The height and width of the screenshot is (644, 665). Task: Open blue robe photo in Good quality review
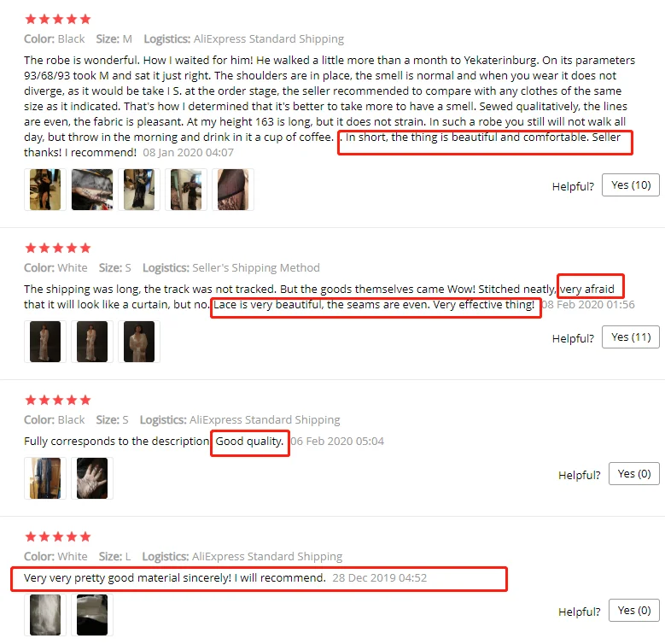point(45,478)
